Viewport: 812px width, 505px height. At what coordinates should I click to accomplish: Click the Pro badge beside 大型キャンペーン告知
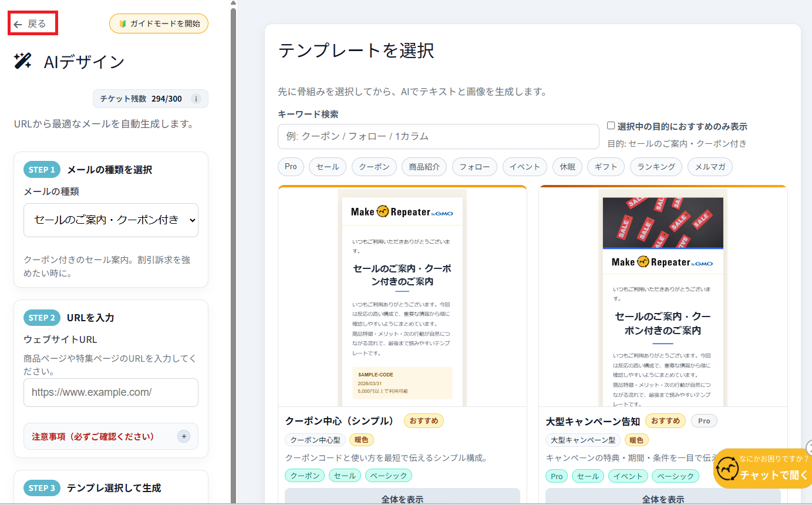(x=704, y=421)
